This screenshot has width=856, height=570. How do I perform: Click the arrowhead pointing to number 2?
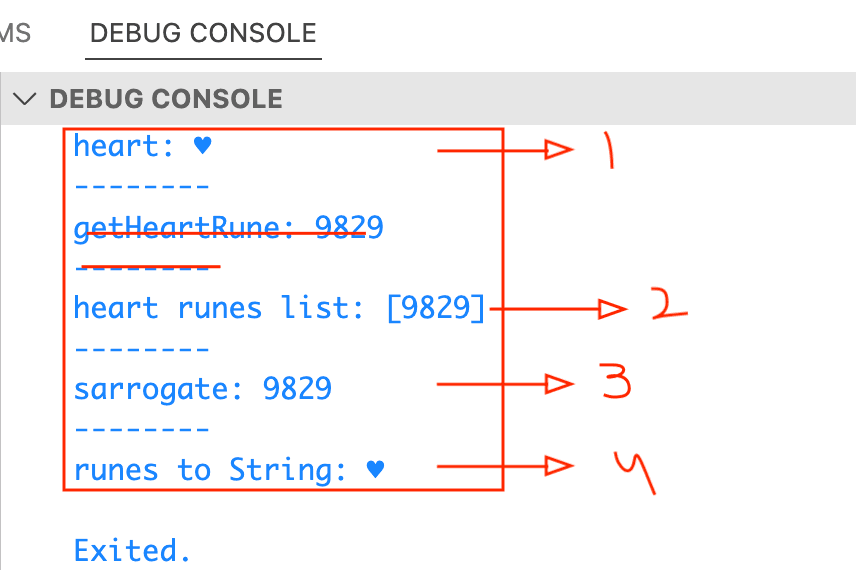(611, 310)
